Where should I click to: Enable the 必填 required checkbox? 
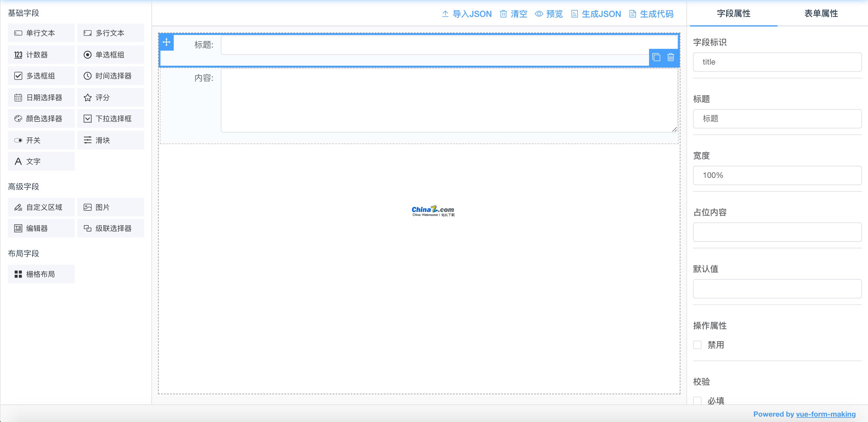[697, 400]
